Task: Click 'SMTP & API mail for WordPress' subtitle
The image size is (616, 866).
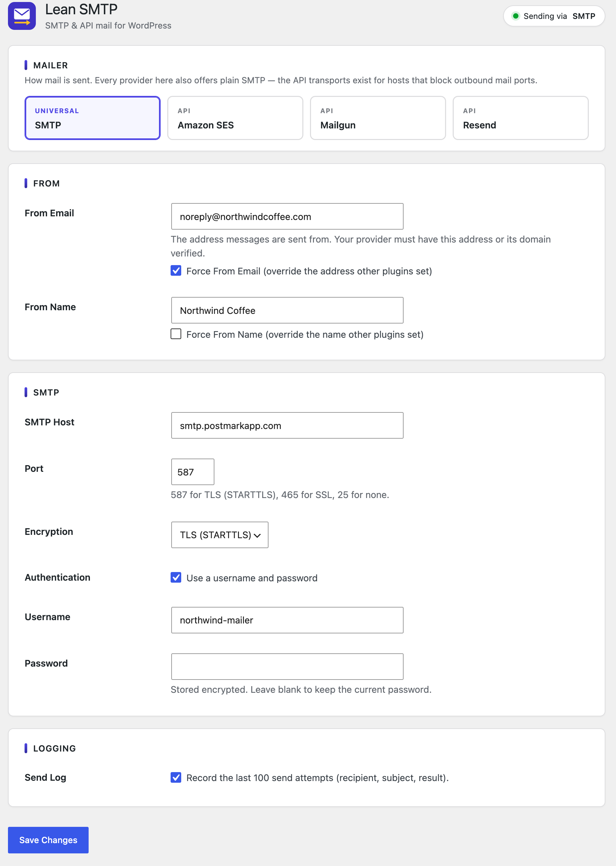Action: 108,26
